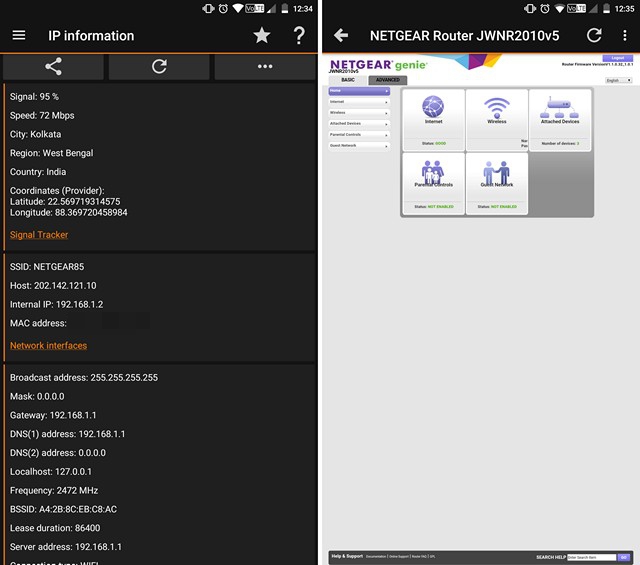Viewport: 640px width, 565px height.
Task: Select the Broadcast address: 255.255.255.255 row
Action: pos(84,378)
